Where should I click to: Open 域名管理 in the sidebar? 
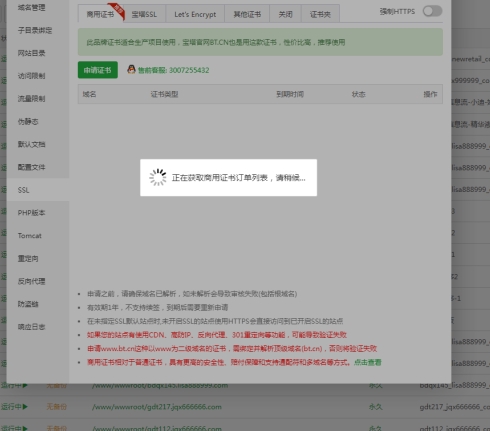point(31,8)
